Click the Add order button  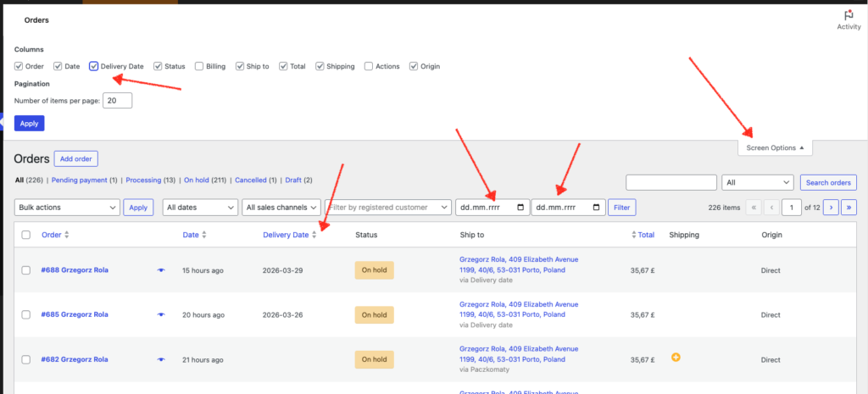(x=75, y=158)
